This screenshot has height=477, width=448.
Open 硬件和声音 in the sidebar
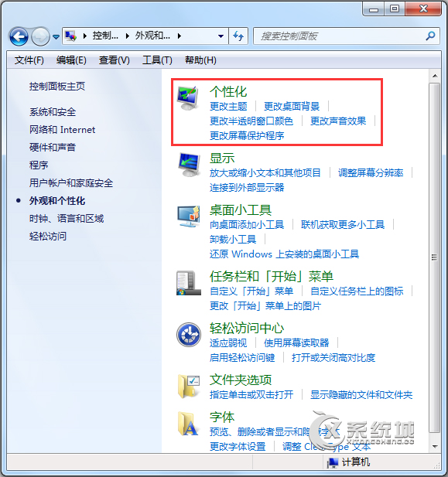click(53, 147)
